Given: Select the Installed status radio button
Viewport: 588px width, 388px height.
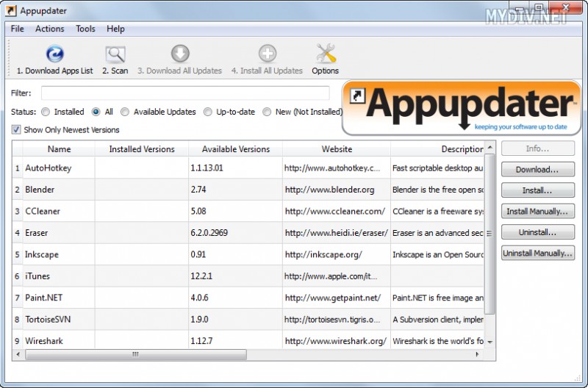Looking at the screenshot, I should coord(46,112).
